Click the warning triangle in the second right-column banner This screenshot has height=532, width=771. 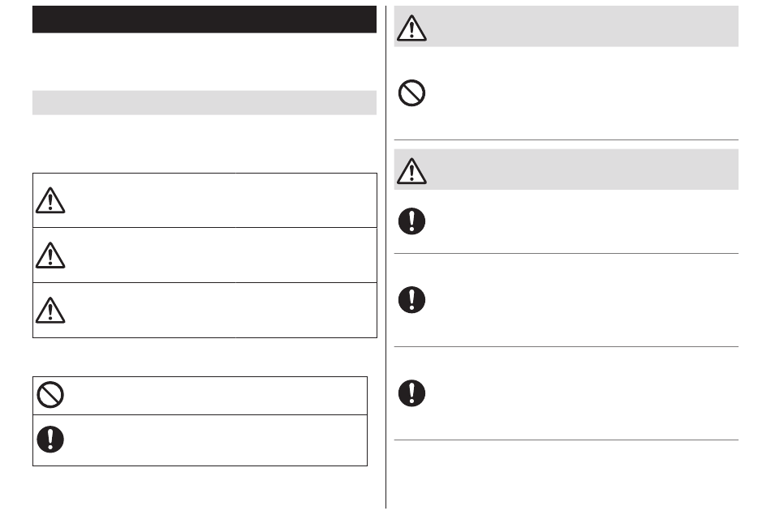(x=411, y=170)
